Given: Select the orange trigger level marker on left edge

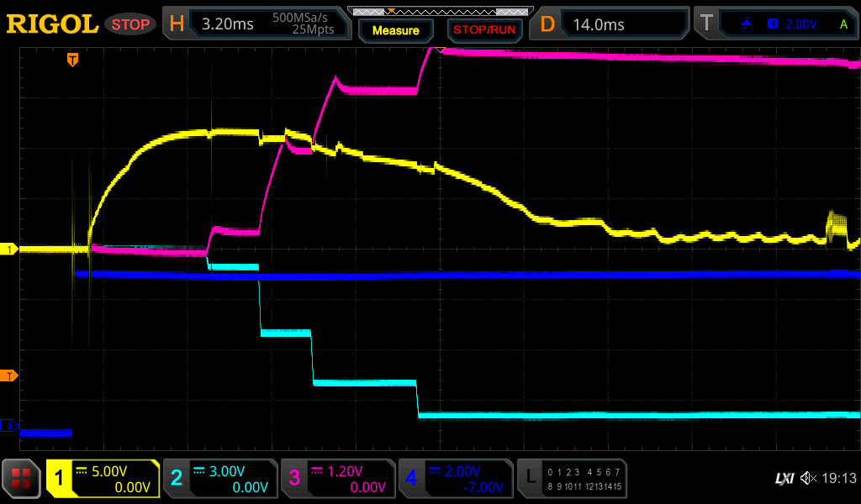Looking at the screenshot, I should click(x=9, y=375).
